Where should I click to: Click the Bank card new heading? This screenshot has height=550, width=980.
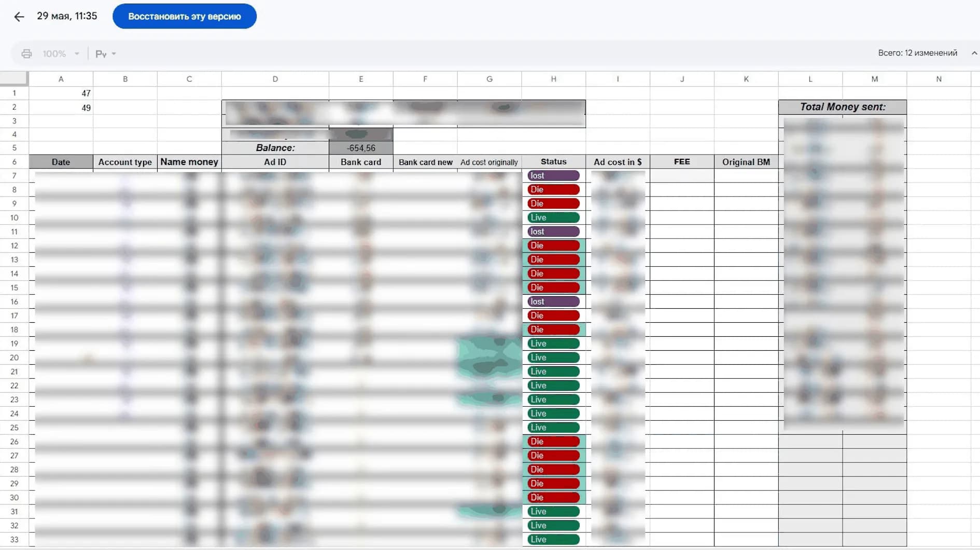425,162
